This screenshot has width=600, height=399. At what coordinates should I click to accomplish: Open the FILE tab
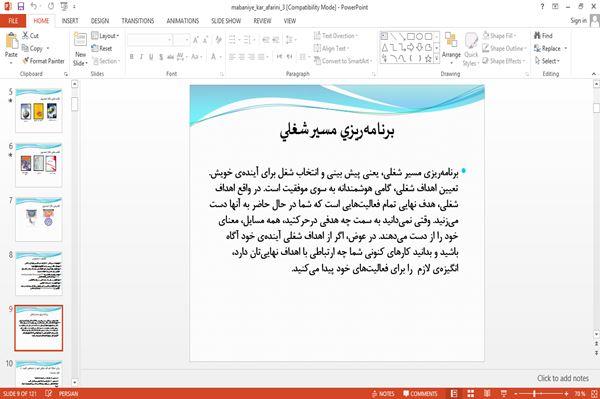(x=13, y=21)
